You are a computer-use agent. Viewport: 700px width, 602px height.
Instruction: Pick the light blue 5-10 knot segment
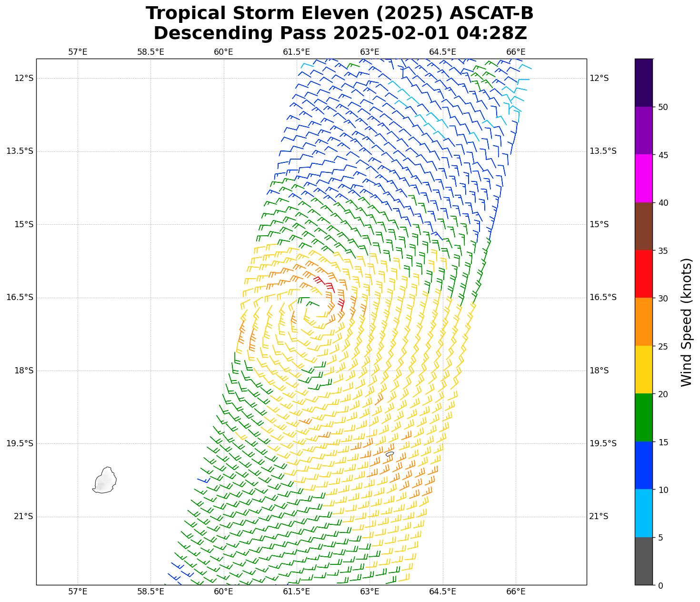pyautogui.click(x=643, y=513)
